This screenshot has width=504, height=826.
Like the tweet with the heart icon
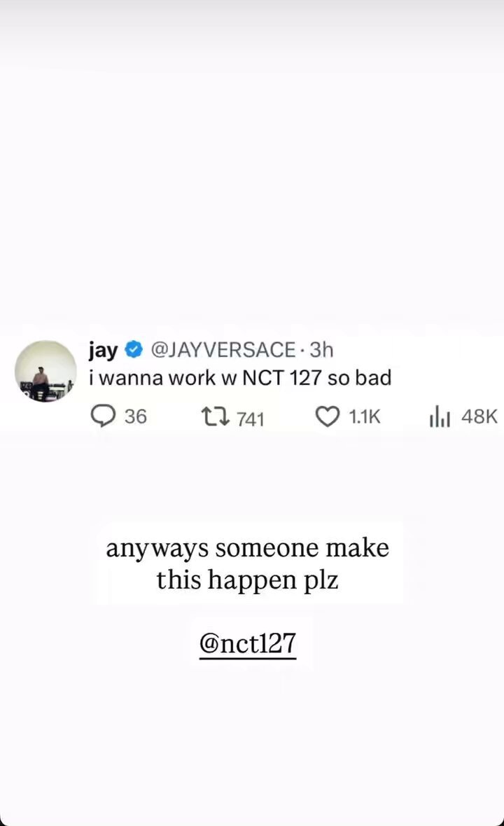[x=327, y=416]
